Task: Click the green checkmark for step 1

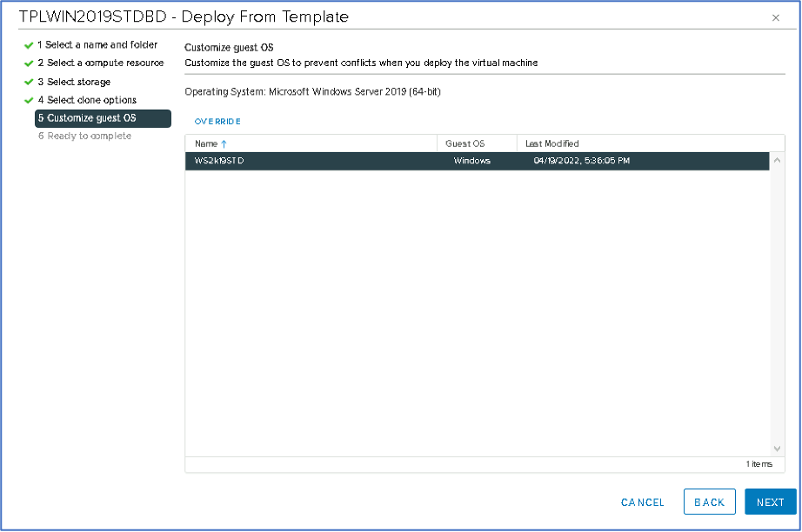Action: tap(29, 45)
